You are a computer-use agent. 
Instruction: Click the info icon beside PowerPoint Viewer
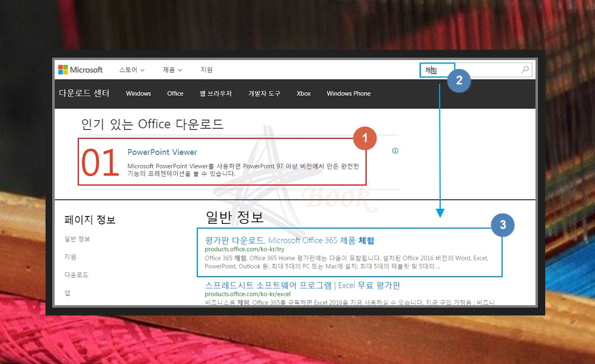pos(395,151)
